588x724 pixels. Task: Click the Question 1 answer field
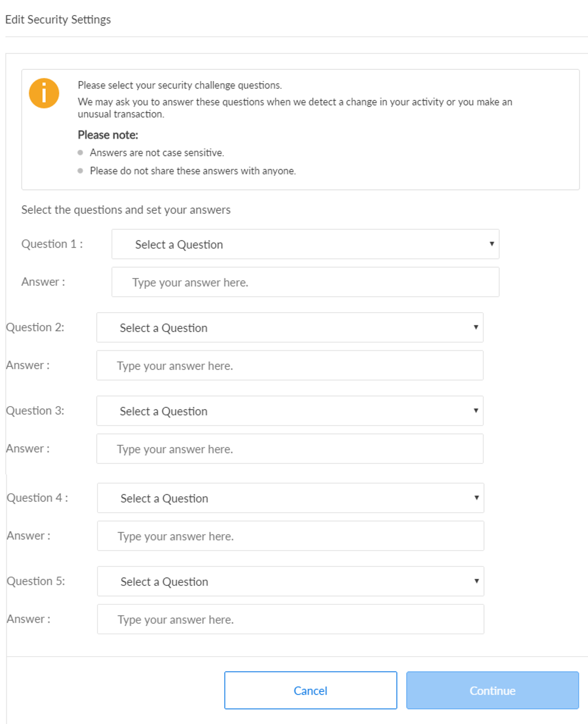click(305, 282)
